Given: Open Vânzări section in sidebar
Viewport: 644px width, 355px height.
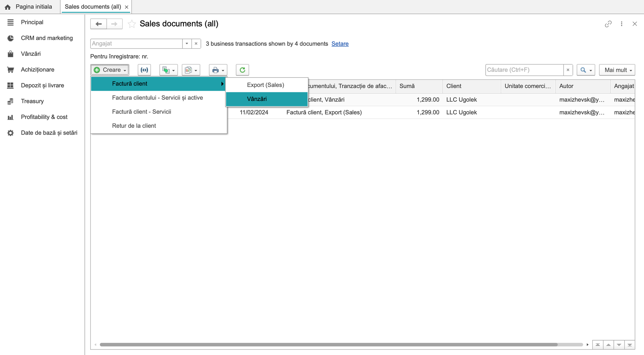Looking at the screenshot, I should (x=31, y=54).
